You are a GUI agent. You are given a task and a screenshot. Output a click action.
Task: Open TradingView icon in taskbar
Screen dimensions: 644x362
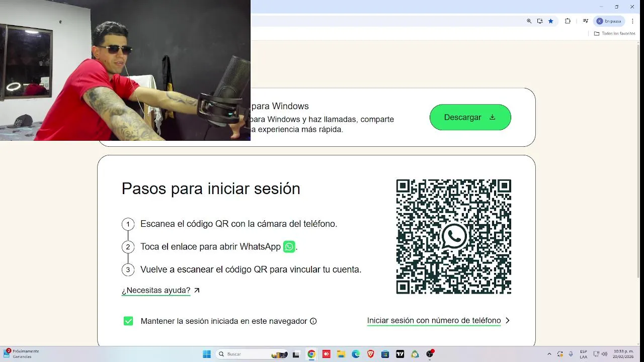point(400,354)
